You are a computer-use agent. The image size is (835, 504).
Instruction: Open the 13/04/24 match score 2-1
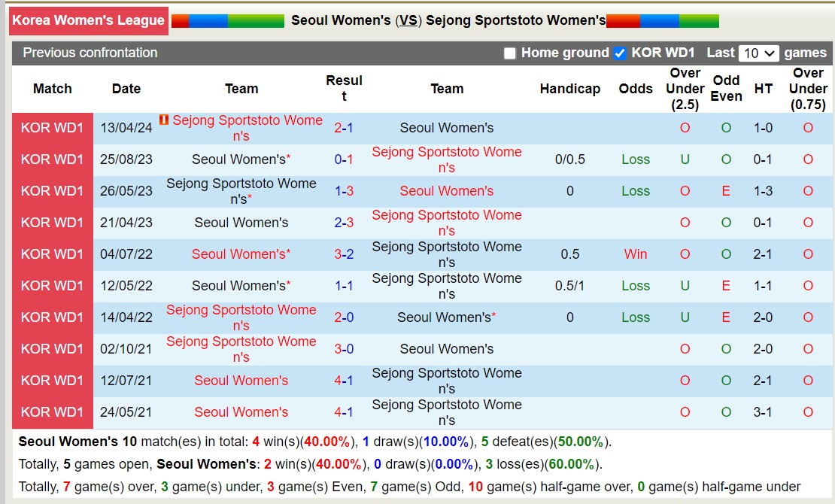tap(344, 128)
